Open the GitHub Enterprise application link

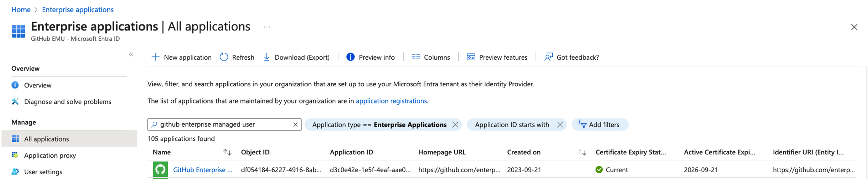203,170
